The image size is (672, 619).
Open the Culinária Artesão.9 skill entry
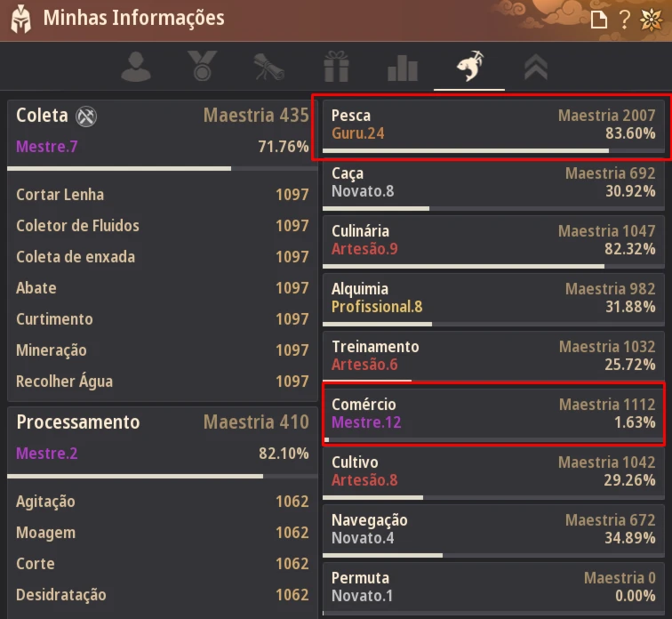point(493,243)
